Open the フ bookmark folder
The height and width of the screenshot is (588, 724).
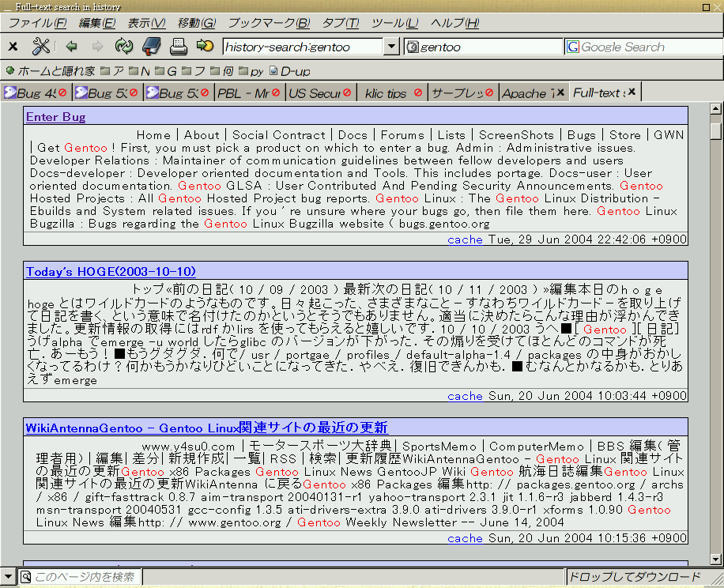tap(194, 71)
